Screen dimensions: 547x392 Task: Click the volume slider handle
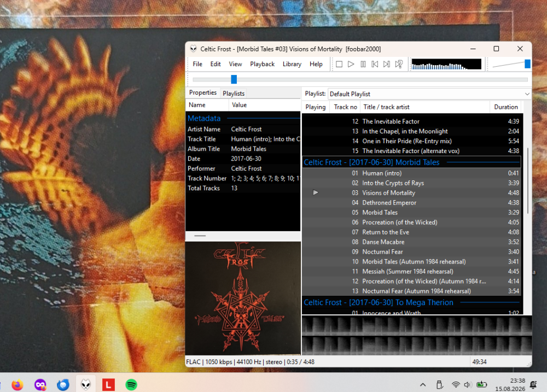tap(527, 64)
